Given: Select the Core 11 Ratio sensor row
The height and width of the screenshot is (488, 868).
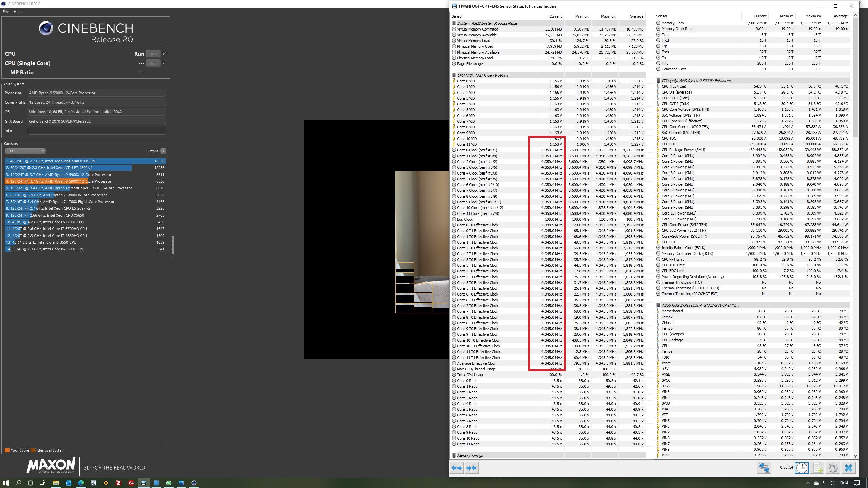Looking at the screenshot, I should tap(548, 444).
